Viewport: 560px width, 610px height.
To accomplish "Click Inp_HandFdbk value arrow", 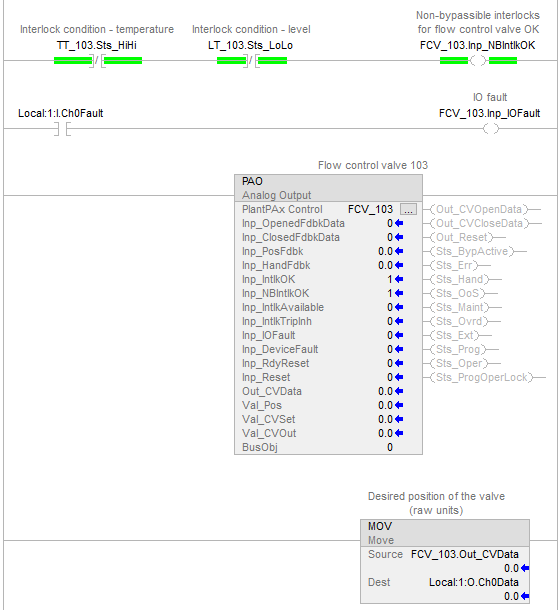I will 399,265.
